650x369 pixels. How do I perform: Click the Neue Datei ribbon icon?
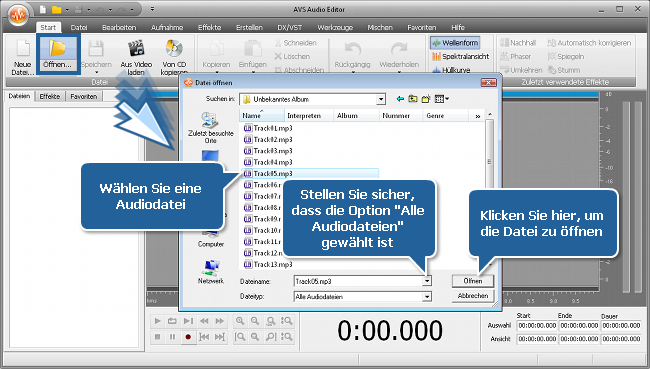pyautogui.click(x=23, y=49)
